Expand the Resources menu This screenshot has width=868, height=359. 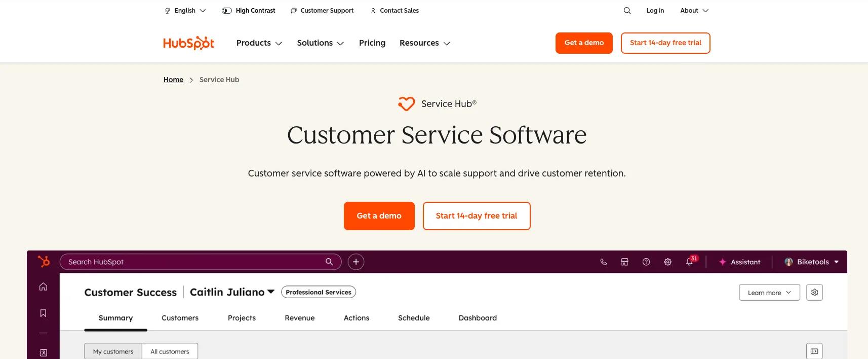425,43
